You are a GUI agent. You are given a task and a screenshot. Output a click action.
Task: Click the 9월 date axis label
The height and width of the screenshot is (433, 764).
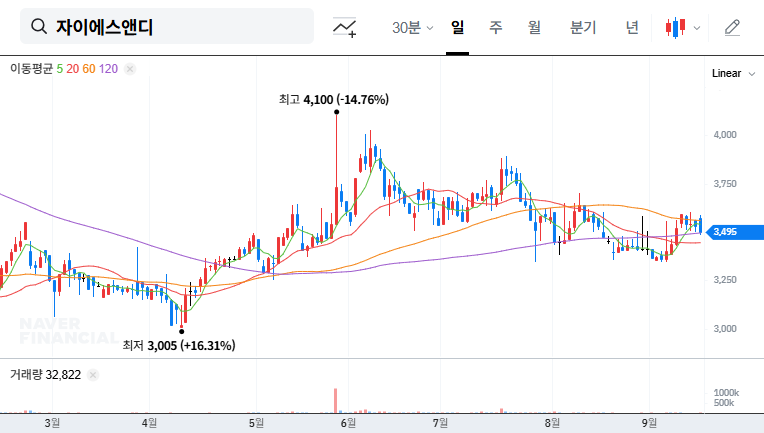click(649, 423)
